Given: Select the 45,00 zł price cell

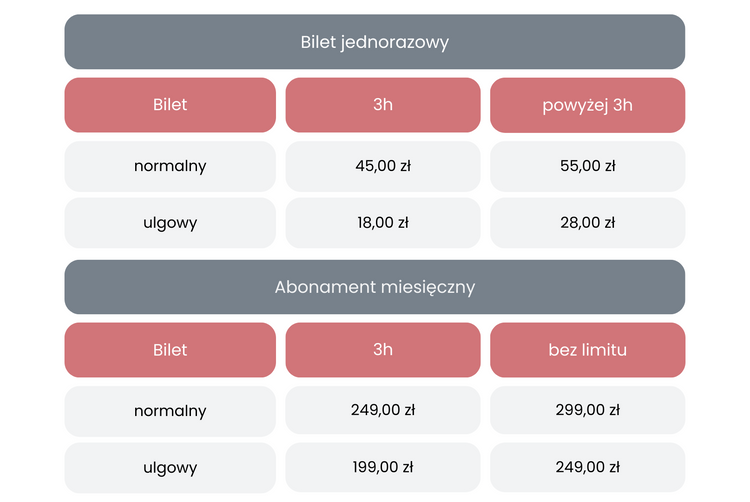Looking at the screenshot, I should [x=382, y=166].
